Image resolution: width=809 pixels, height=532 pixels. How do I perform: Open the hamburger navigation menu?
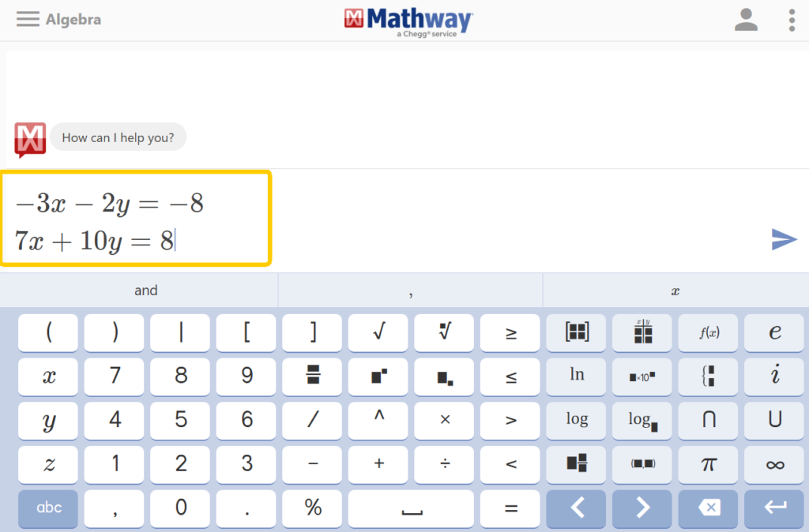coord(28,20)
